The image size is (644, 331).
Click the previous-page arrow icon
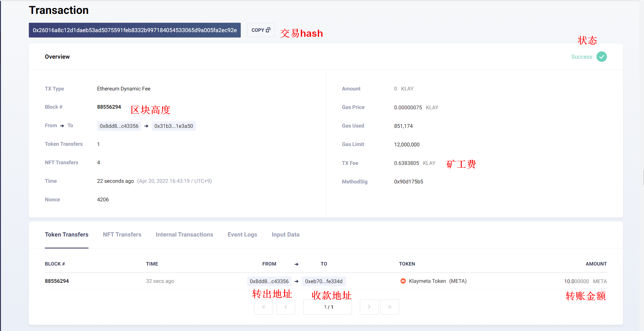pos(286,307)
